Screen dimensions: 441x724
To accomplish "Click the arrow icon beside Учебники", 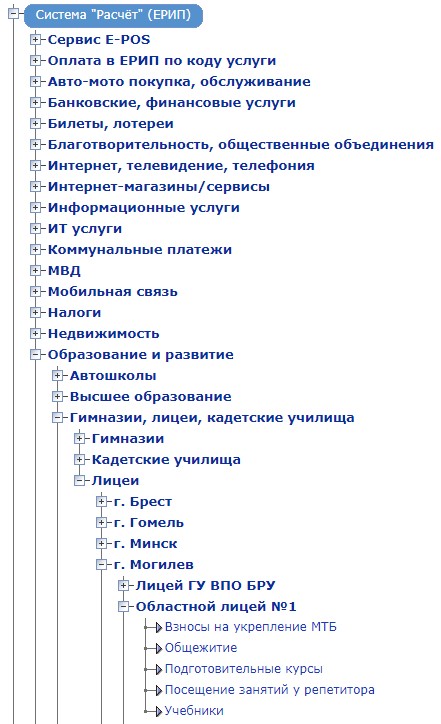I will (x=159, y=711).
